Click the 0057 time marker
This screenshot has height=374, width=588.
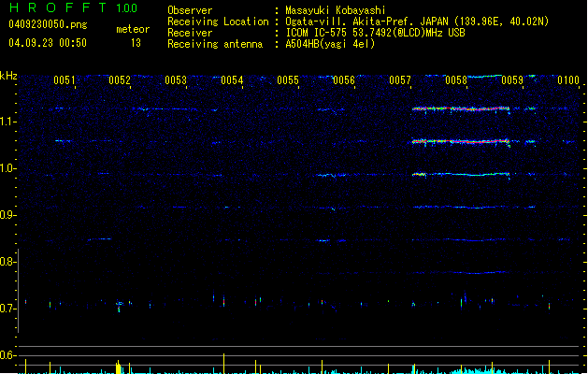coord(400,80)
